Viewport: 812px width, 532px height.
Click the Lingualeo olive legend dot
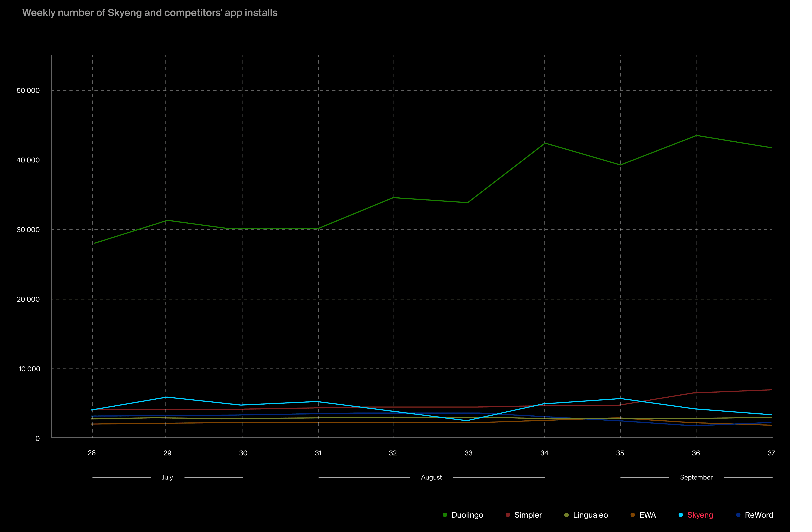coord(566,515)
